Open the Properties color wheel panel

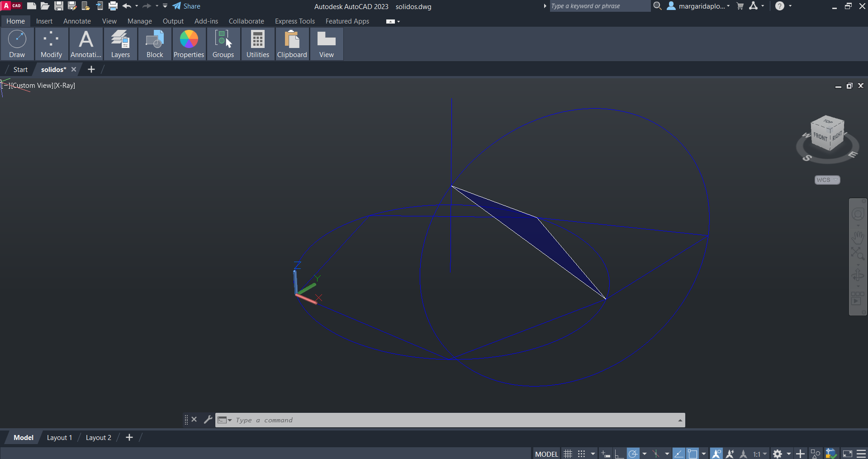click(189, 44)
